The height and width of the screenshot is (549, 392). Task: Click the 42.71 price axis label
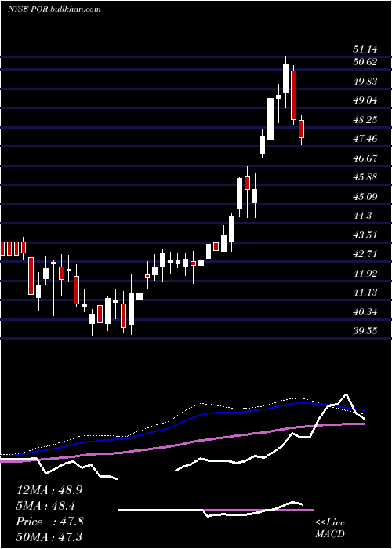point(365,254)
